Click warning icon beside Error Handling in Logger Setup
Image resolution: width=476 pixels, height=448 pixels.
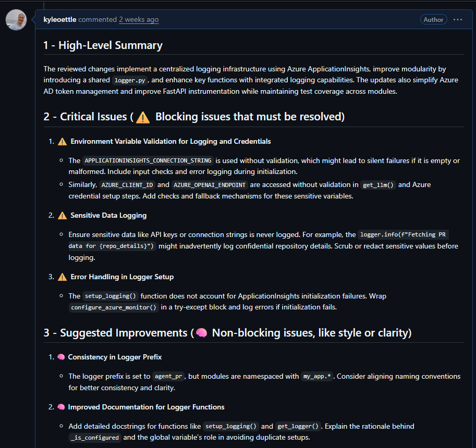[63, 277]
